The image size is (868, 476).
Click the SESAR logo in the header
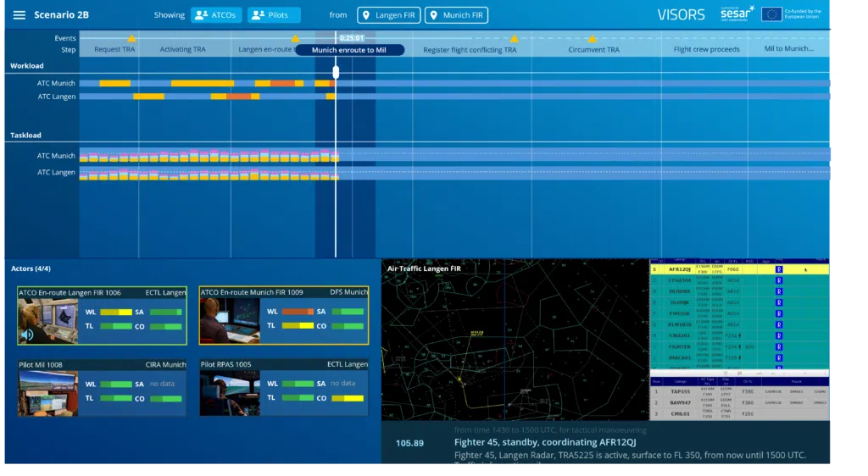click(x=737, y=14)
